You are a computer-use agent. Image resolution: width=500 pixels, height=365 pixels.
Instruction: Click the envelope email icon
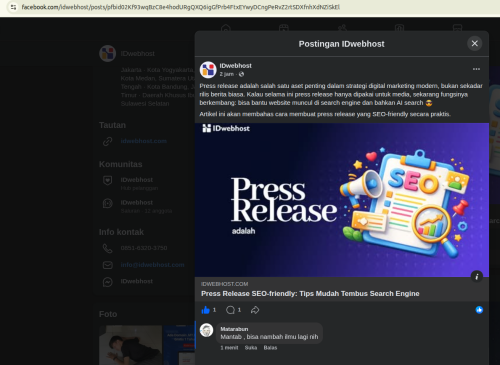(x=108, y=265)
